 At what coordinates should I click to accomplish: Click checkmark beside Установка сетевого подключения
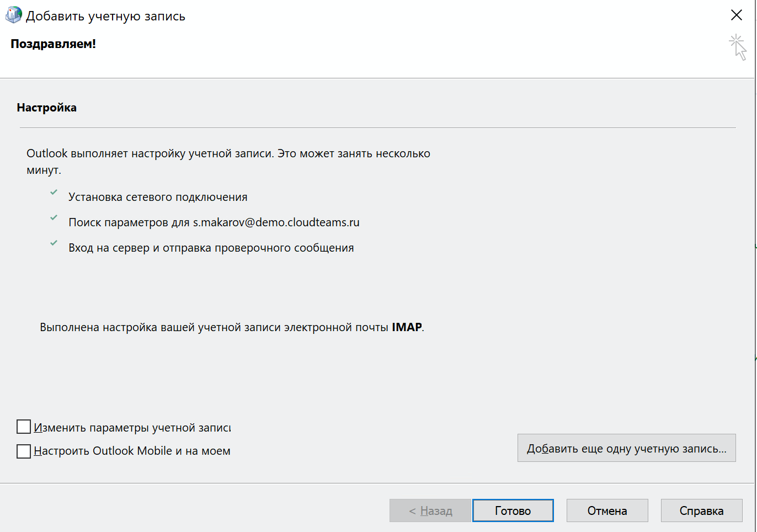tap(54, 193)
